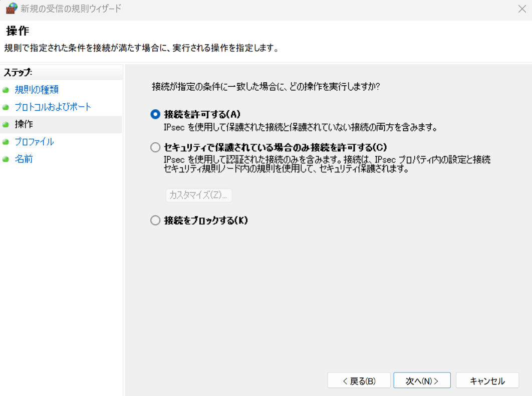
Task: Jump to the 名前 step
Action: 24,159
